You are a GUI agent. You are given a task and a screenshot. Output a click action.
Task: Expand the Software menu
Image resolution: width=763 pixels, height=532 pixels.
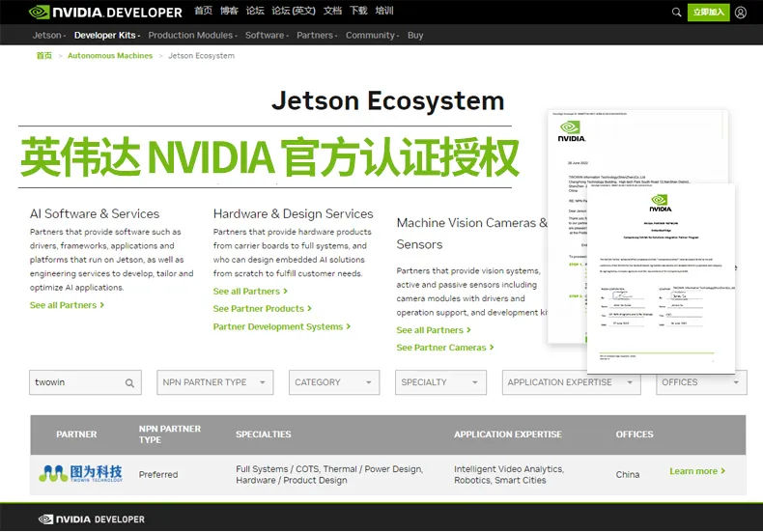pos(267,35)
